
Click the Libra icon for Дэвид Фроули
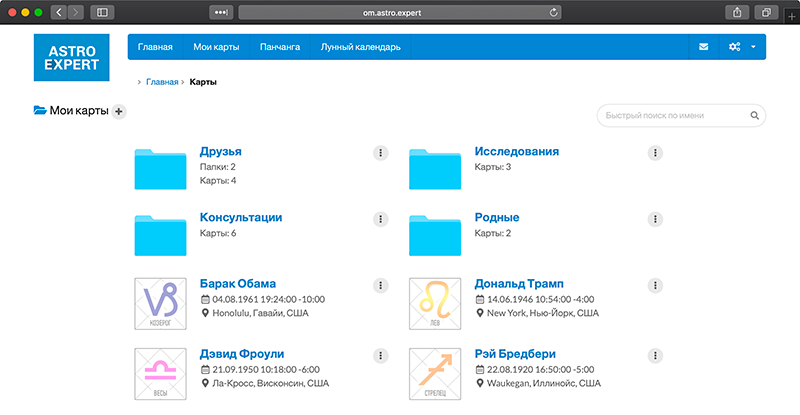click(161, 373)
